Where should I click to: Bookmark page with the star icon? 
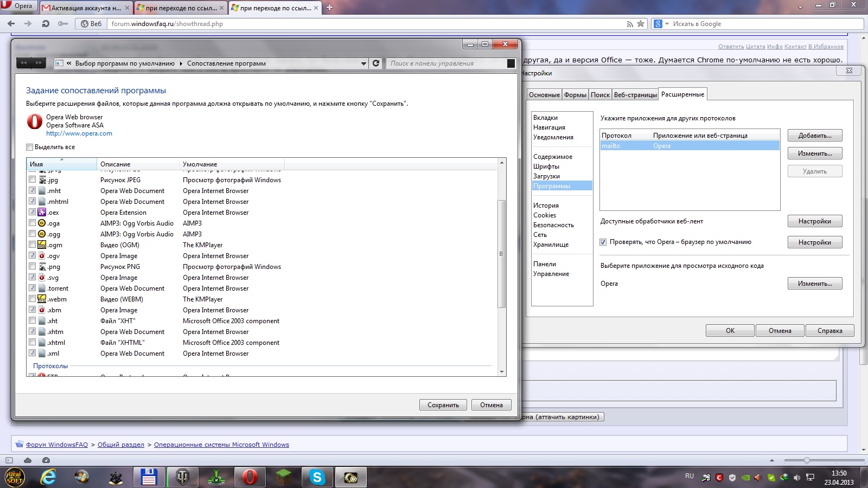[x=641, y=24]
